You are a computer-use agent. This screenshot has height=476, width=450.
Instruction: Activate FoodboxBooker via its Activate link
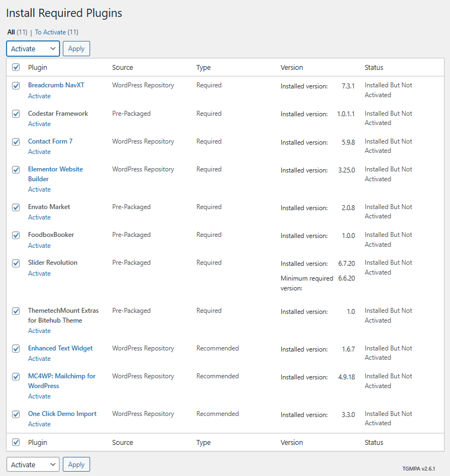(x=39, y=246)
